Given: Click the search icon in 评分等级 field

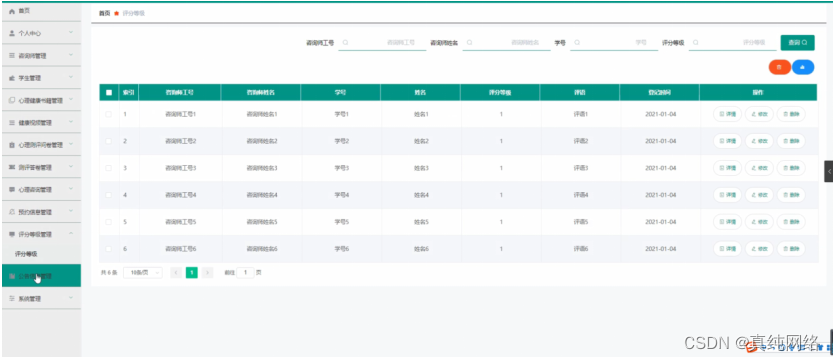Looking at the screenshot, I should (x=696, y=42).
